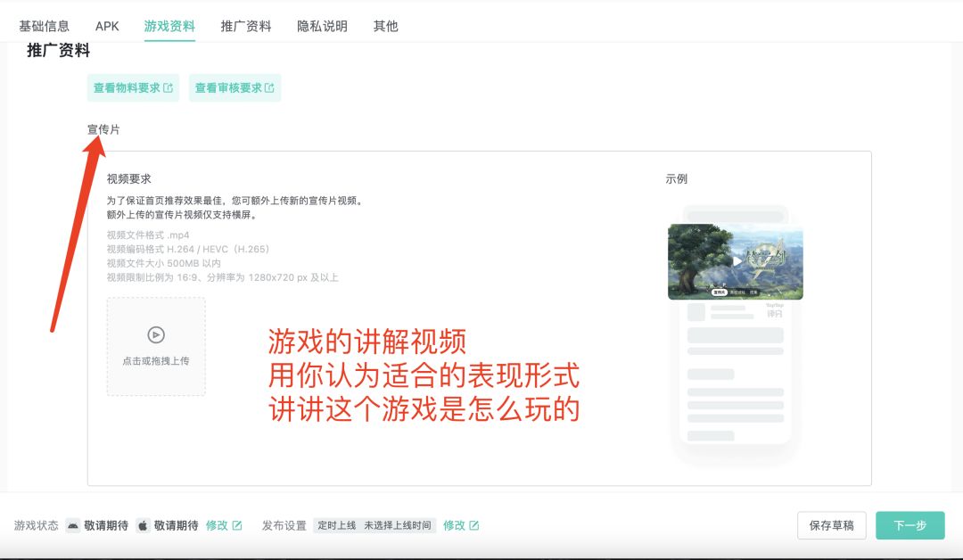Open the 基础信息 tab

(44, 27)
